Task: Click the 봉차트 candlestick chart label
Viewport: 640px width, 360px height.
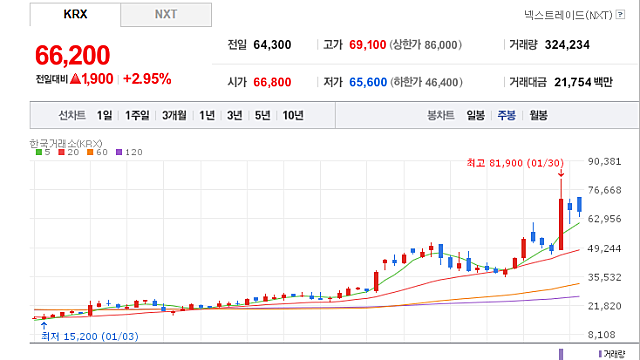Action: [x=440, y=116]
